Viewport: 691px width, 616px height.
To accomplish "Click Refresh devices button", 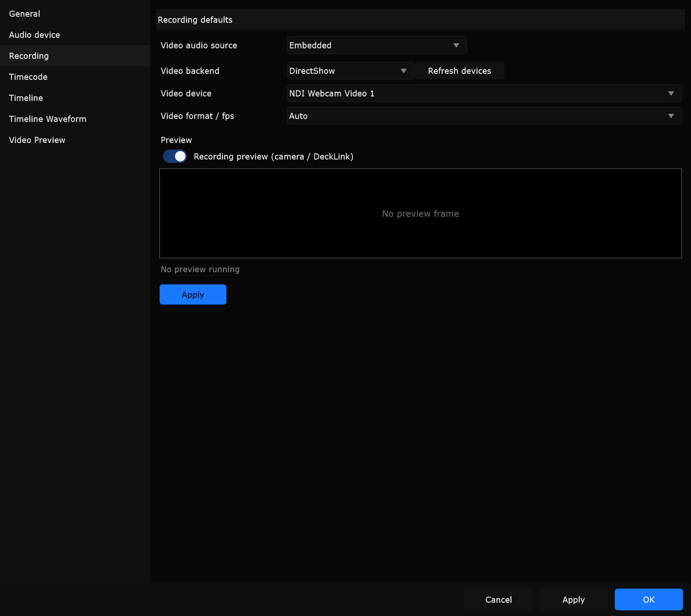I will click(460, 71).
